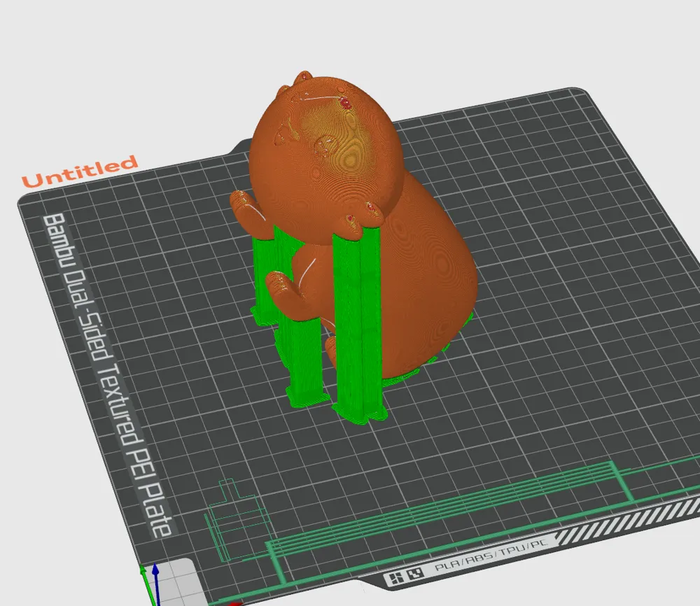Click the Untitled plate name label
700x606 pixels.
point(79,171)
